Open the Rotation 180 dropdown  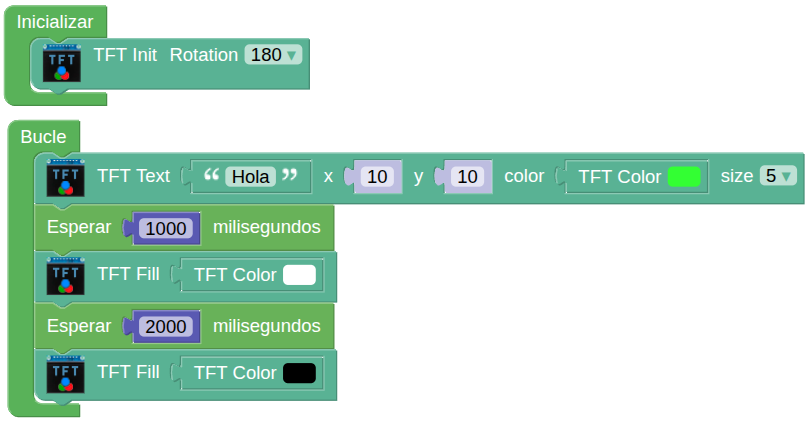[273, 55]
